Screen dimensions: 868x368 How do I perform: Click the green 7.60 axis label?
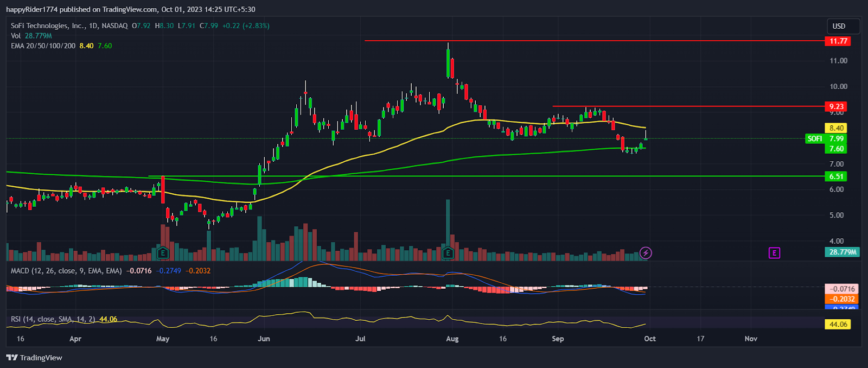click(x=835, y=149)
